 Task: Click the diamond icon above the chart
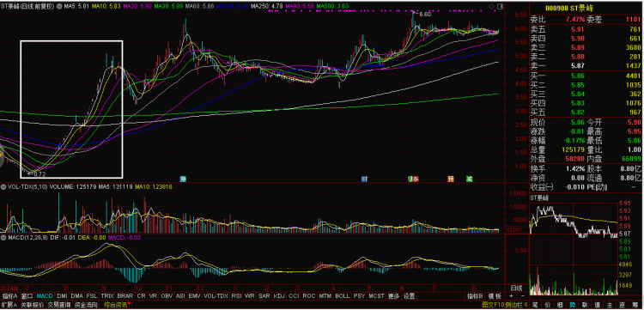click(492, 7)
